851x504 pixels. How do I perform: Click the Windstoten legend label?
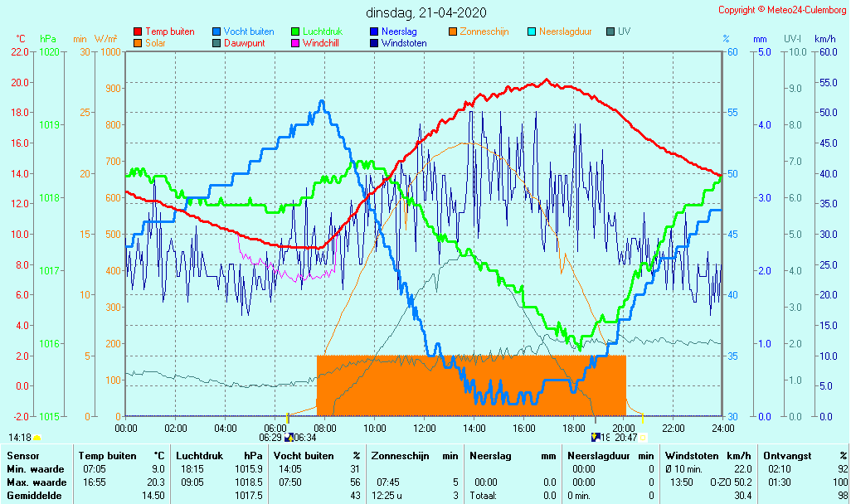(x=405, y=43)
